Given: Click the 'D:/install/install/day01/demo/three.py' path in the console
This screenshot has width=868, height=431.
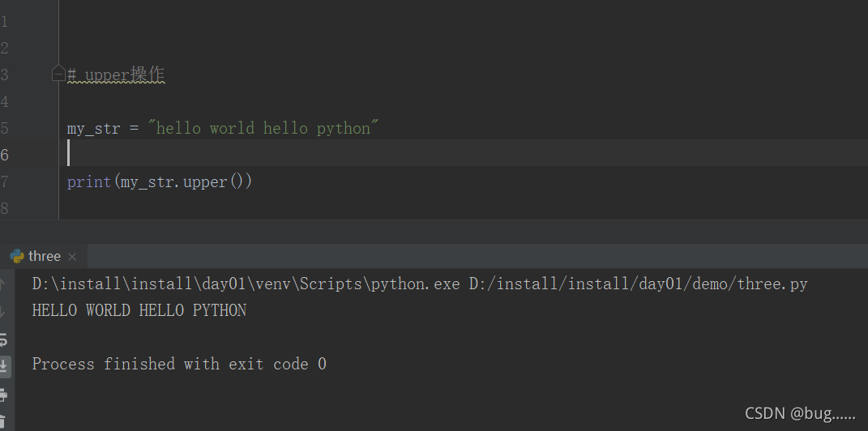Looking at the screenshot, I should pos(639,284).
